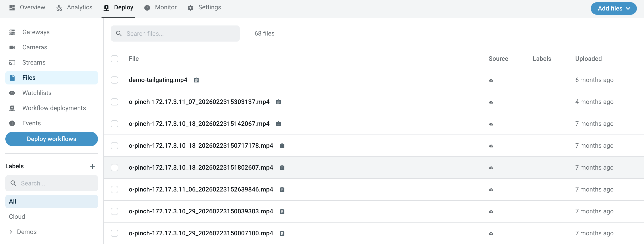Open the Monitor tab
Viewport: 644px width, 244px height.
[161, 8]
